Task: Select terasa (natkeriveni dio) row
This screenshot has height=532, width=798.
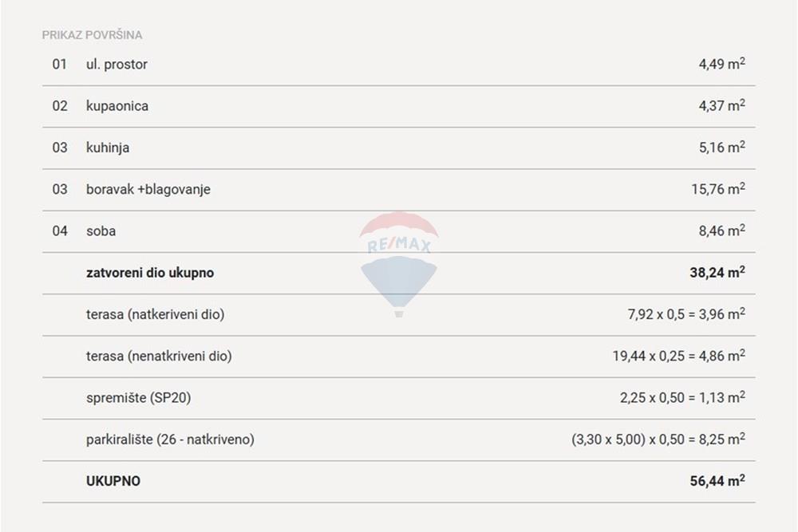Action: pyautogui.click(x=398, y=315)
